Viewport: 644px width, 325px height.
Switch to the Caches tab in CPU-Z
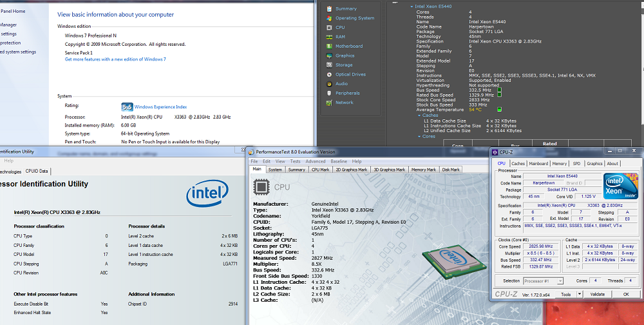[x=518, y=164]
